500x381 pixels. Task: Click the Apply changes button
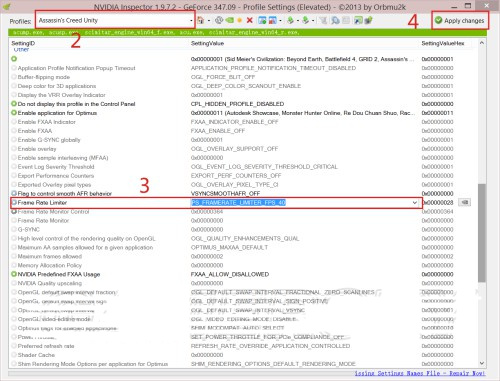[x=460, y=21]
